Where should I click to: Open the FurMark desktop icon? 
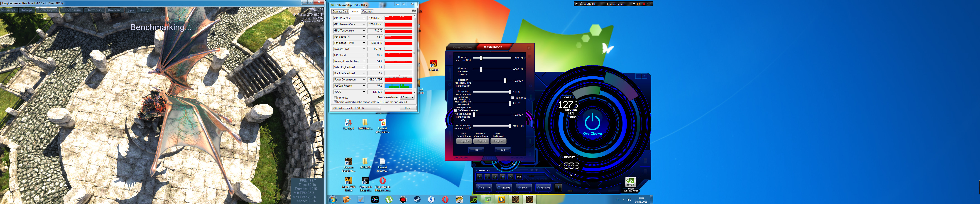coord(434,65)
